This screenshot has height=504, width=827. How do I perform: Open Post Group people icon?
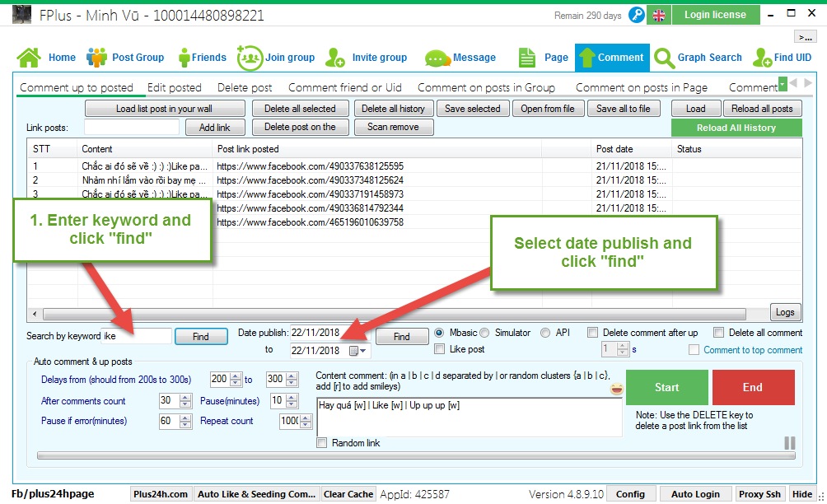[96, 58]
